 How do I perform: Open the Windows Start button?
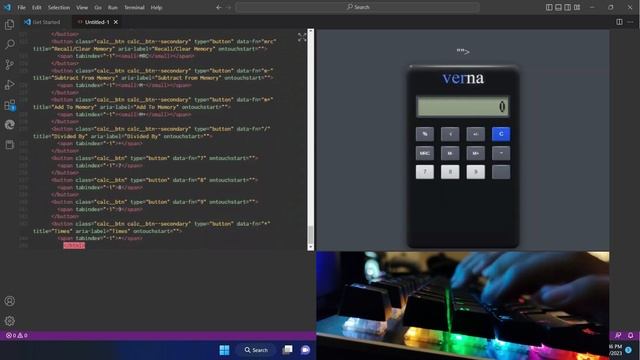(224, 350)
